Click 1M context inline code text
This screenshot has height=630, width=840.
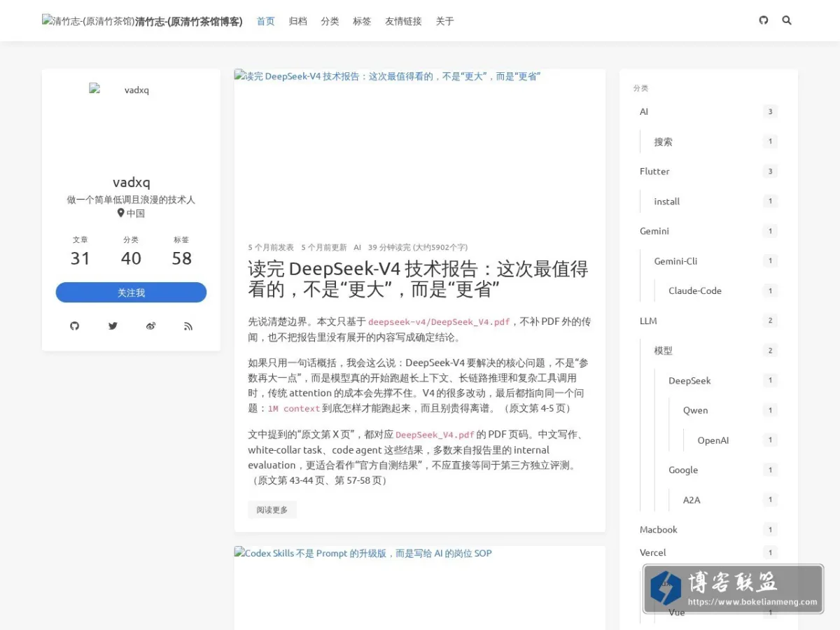[x=294, y=409]
